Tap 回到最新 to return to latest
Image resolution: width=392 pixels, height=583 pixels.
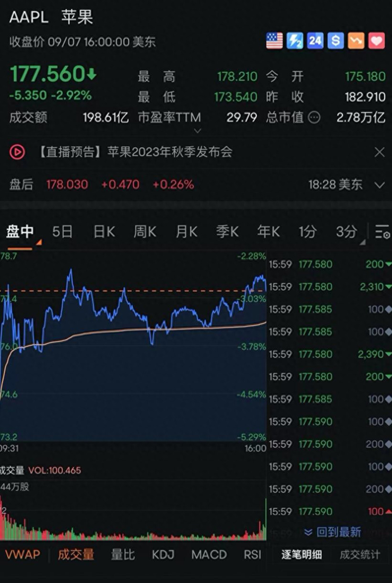click(332, 532)
